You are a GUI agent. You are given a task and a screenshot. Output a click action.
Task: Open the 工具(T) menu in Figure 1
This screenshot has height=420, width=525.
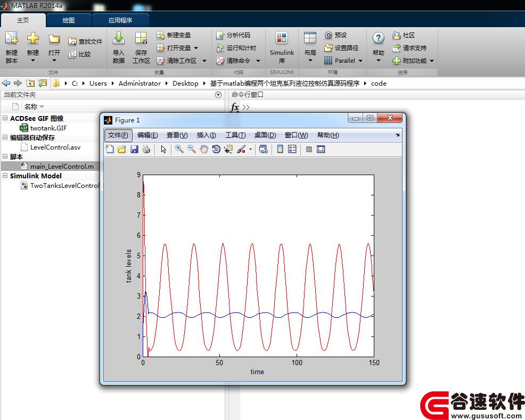click(x=235, y=135)
